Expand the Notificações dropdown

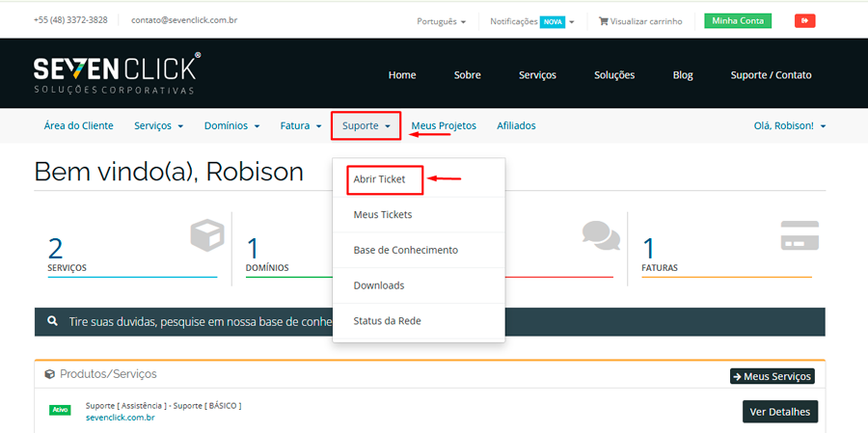click(531, 21)
